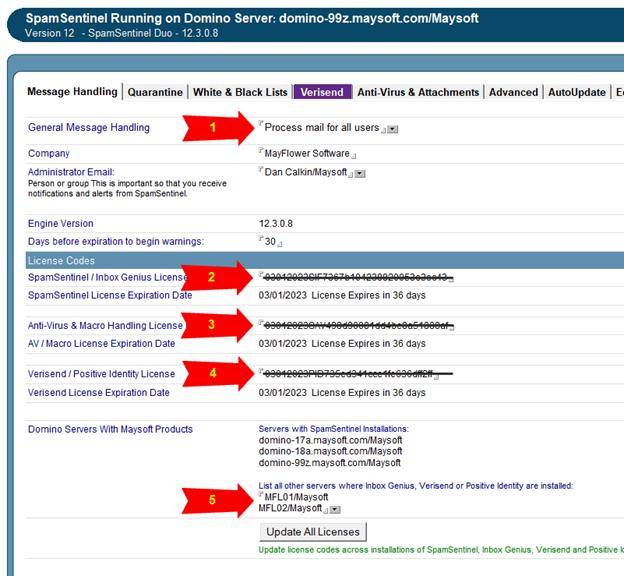Screen dimensions: 624x576
Task: Click the MFL01/Maysoft server entry
Action: click(x=296, y=497)
